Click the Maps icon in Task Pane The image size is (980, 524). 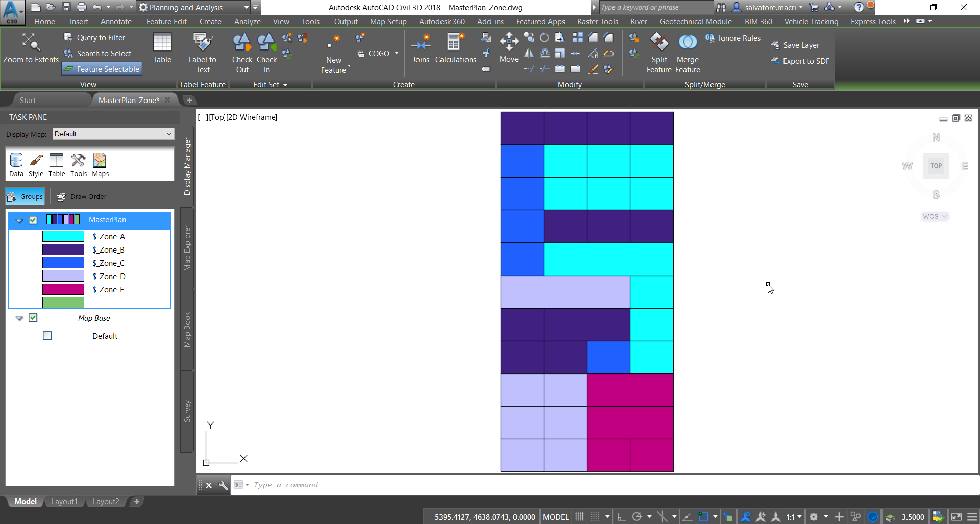pos(100,164)
